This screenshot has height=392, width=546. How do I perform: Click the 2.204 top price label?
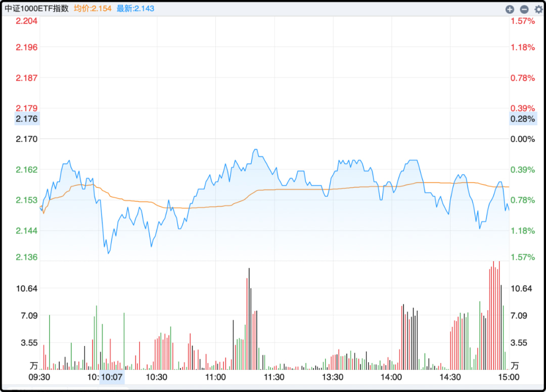point(26,21)
